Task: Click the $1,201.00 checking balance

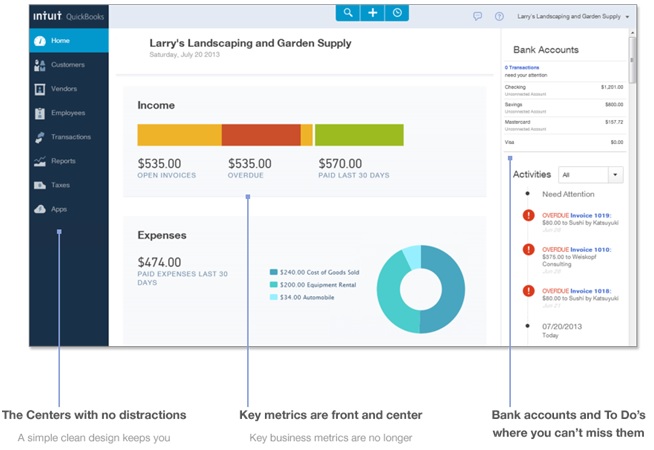Action: coord(612,87)
